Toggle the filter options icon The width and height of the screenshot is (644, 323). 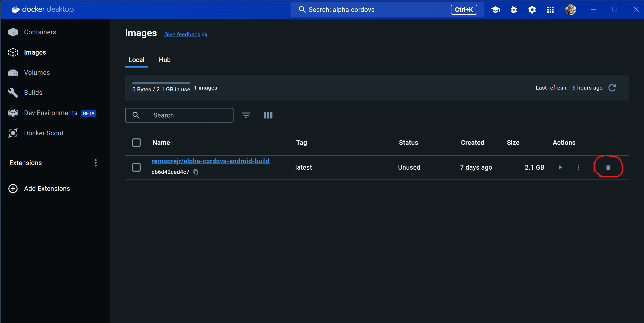(x=246, y=115)
